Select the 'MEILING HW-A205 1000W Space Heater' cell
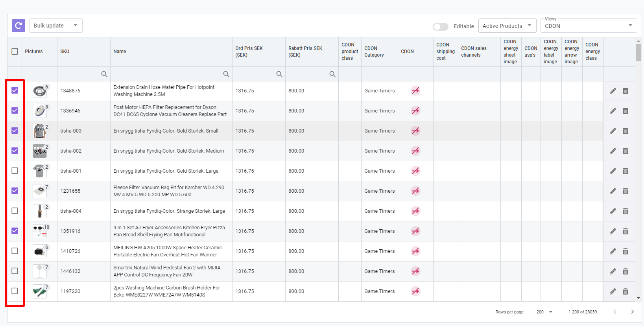Viewport: 644px width, 326px height. point(171,251)
